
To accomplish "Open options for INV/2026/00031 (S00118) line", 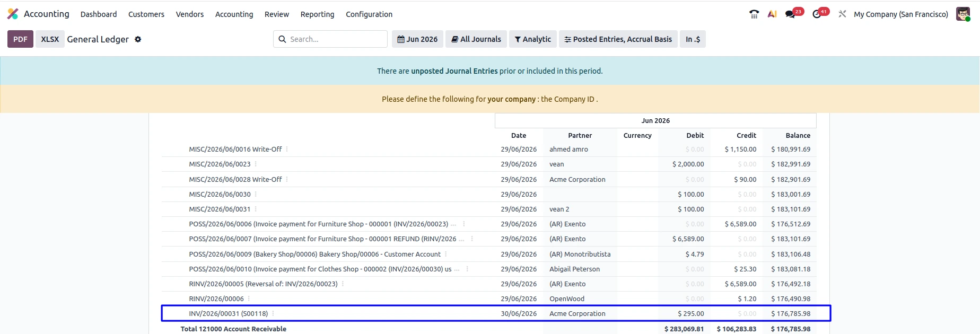I will (x=273, y=314).
